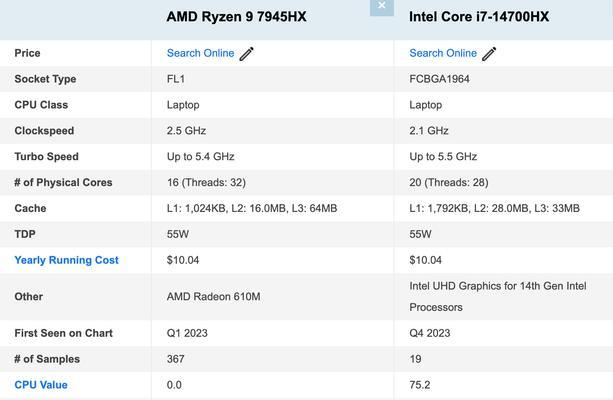The width and height of the screenshot is (613, 400).
Task: Select the Socket Type row label
Action: coord(45,79)
